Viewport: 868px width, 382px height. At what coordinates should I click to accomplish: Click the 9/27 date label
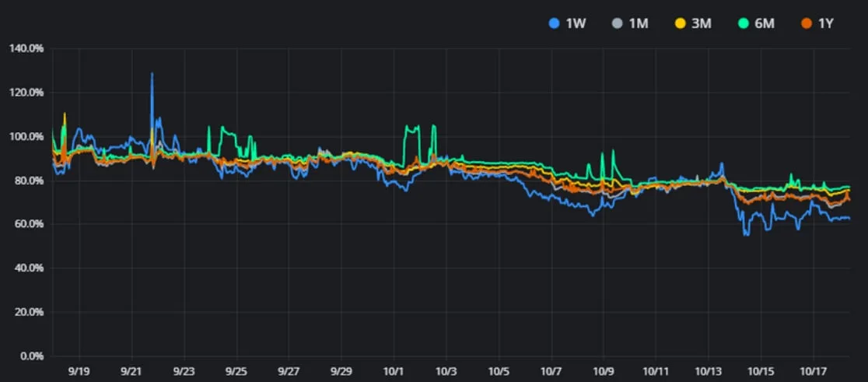click(289, 370)
